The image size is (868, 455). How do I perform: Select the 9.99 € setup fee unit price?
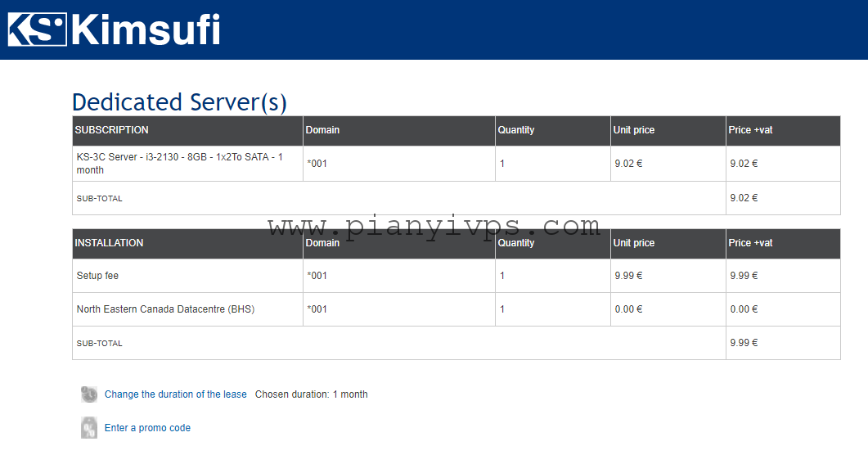(668, 276)
